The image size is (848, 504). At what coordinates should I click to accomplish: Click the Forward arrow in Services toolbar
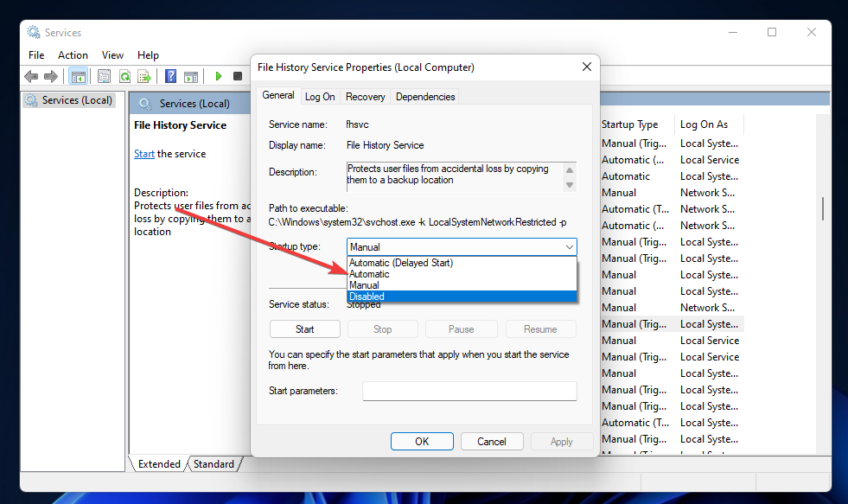pos(51,76)
